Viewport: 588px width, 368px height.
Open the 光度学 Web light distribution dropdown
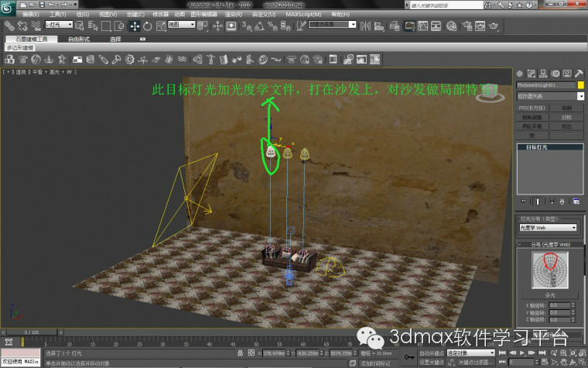coord(548,228)
